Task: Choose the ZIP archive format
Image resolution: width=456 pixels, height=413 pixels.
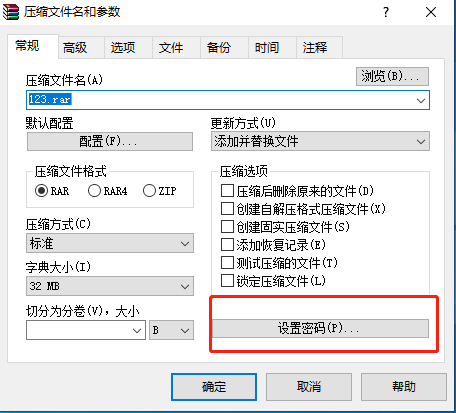Action: (149, 191)
